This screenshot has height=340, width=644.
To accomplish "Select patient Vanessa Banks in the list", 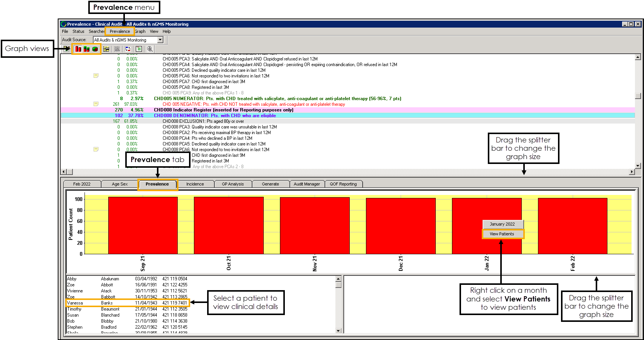I will click(127, 303).
